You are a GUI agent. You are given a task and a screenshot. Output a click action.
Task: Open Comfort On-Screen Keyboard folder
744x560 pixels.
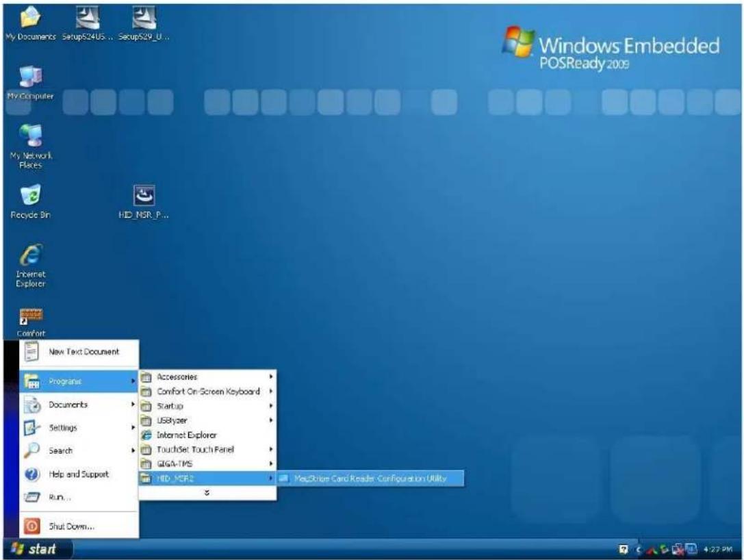click(x=207, y=392)
